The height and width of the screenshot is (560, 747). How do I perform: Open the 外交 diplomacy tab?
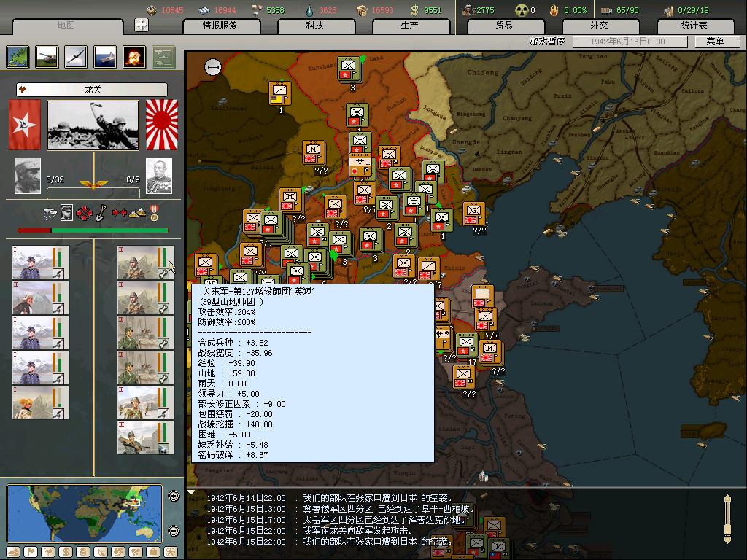[x=598, y=26]
